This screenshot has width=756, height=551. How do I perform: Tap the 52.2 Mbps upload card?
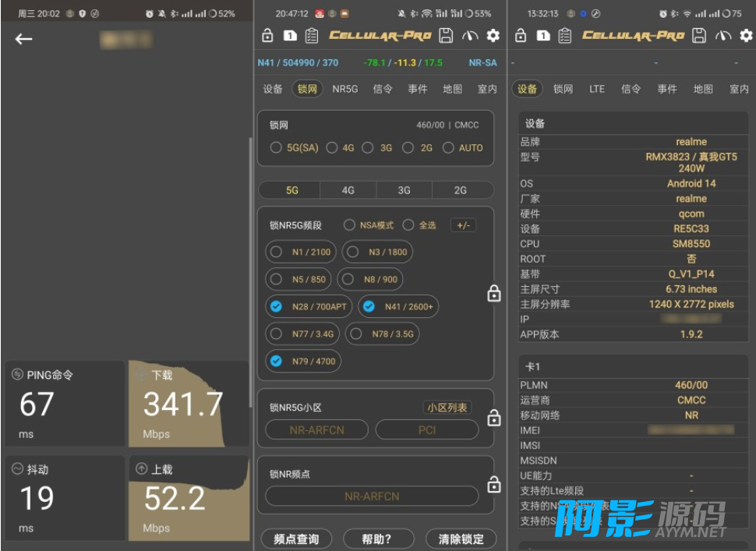point(189,498)
